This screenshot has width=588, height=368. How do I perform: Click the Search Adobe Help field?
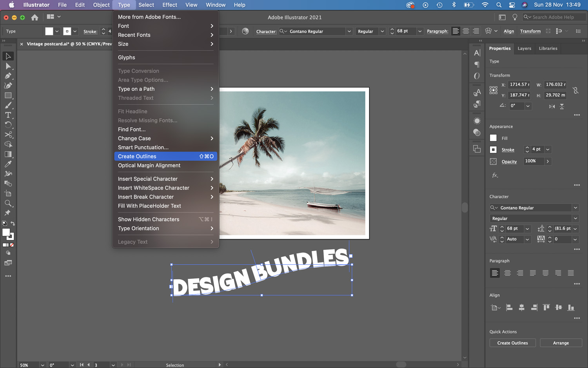coord(554,17)
